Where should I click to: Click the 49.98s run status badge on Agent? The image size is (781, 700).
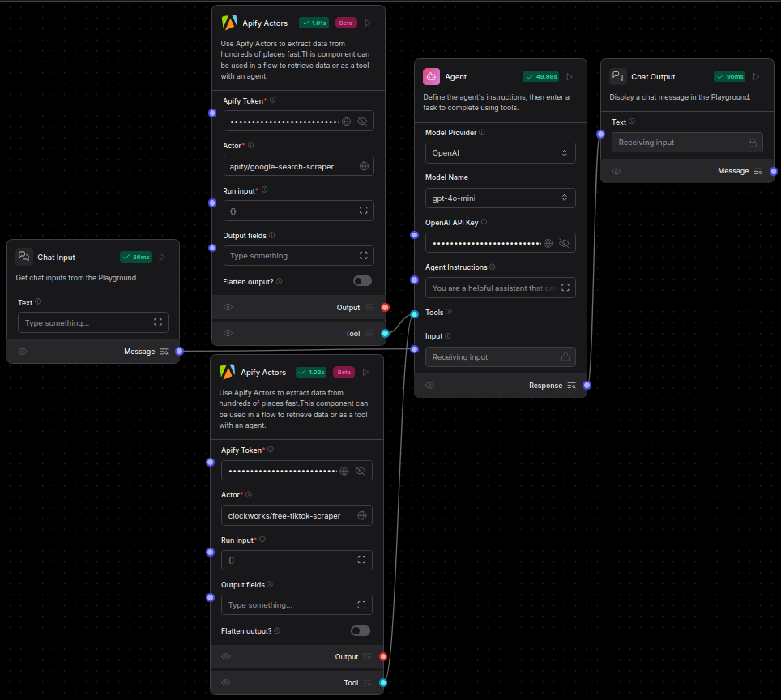coord(540,76)
